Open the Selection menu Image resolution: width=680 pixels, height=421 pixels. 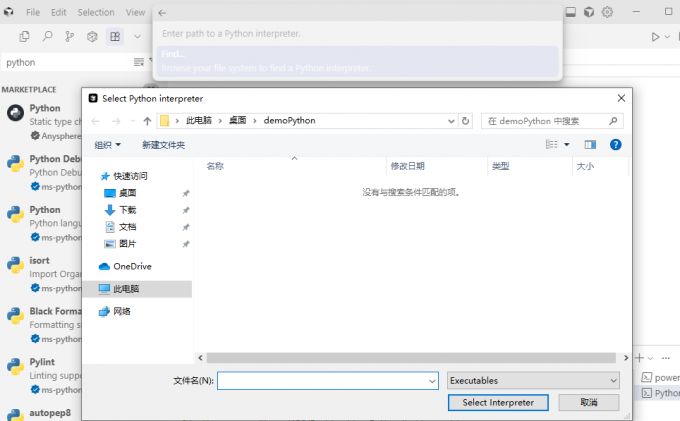click(96, 12)
